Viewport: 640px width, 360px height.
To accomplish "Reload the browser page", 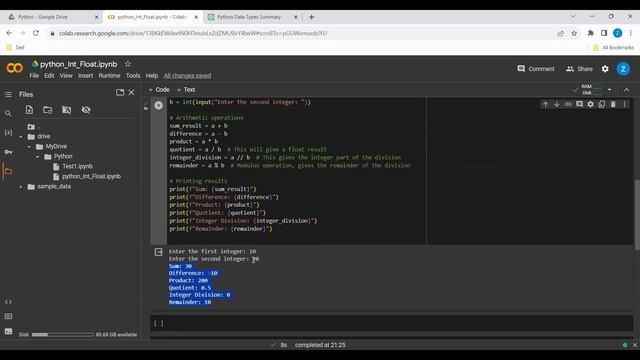I will 36,33.
